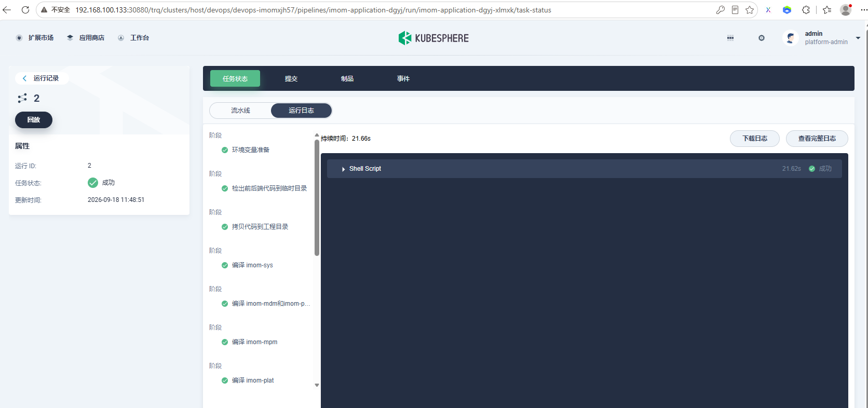Bookmark page with star icon
This screenshot has height=408, width=868.
(750, 10)
